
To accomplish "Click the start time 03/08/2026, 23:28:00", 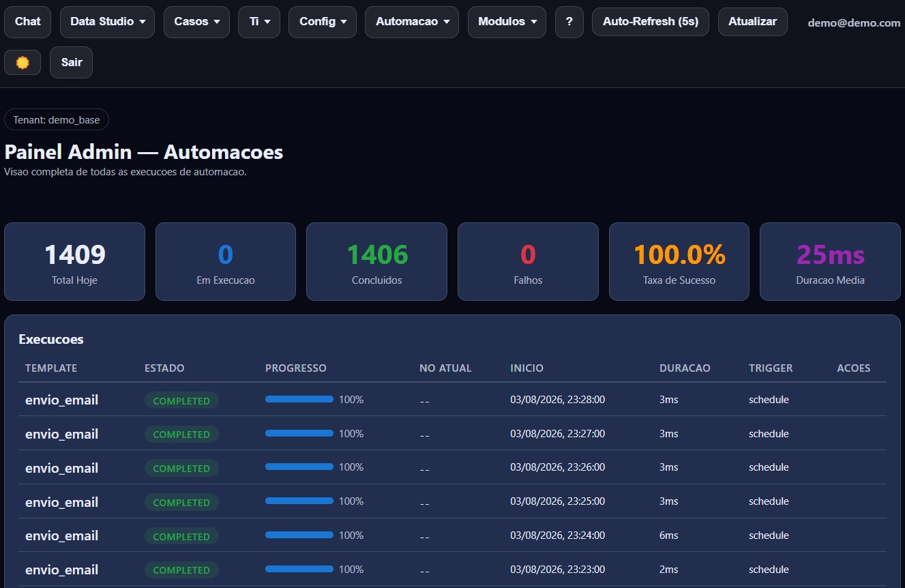I will point(557,400).
